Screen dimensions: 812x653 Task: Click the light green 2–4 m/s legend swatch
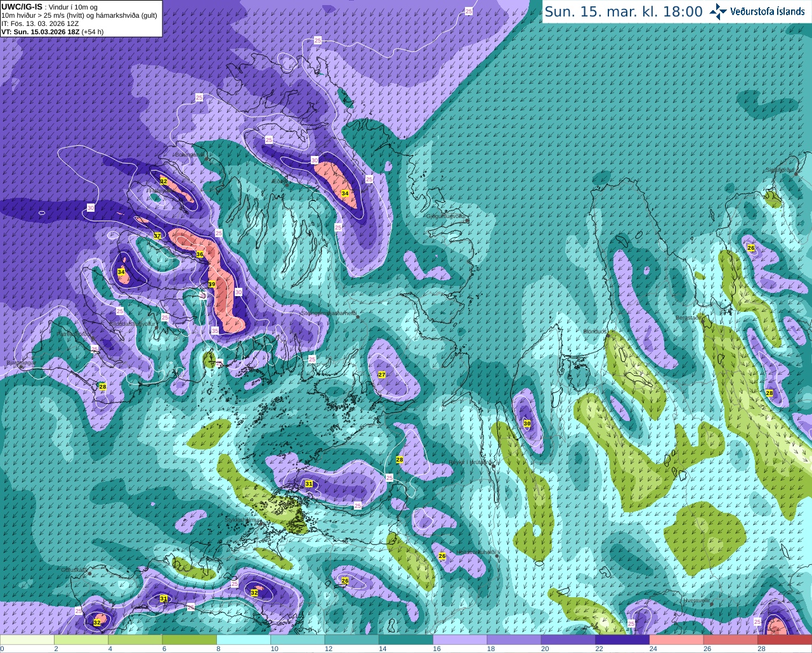point(81,639)
